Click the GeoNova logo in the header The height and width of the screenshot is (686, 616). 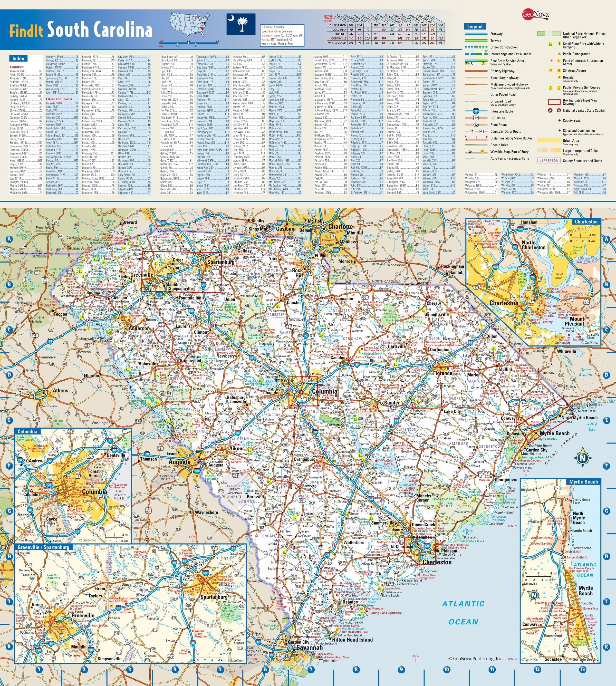535,14
